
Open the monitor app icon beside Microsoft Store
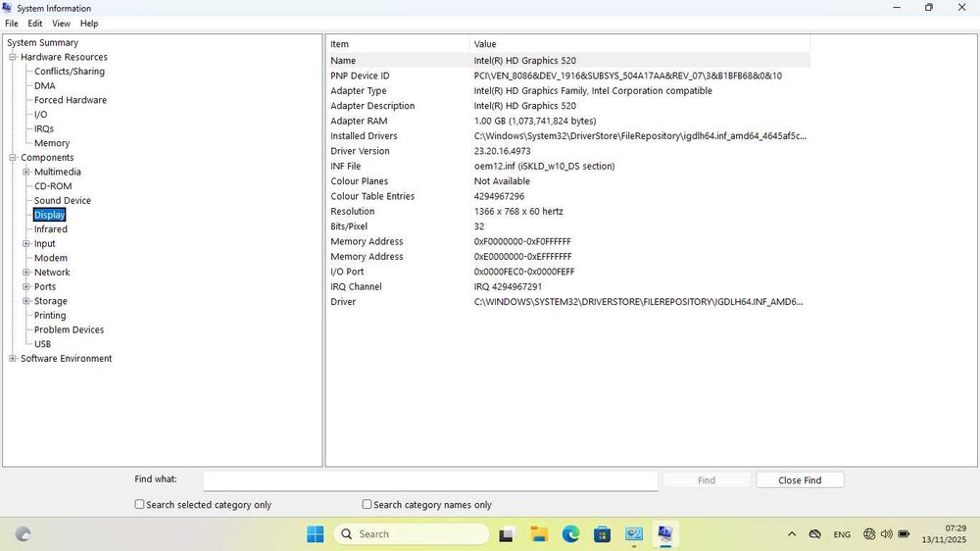tap(634, 534)
